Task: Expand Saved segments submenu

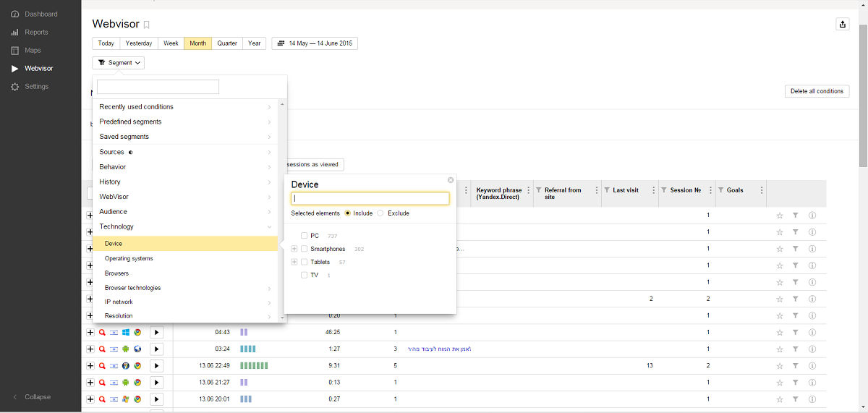Action: (x=186, y=137)
